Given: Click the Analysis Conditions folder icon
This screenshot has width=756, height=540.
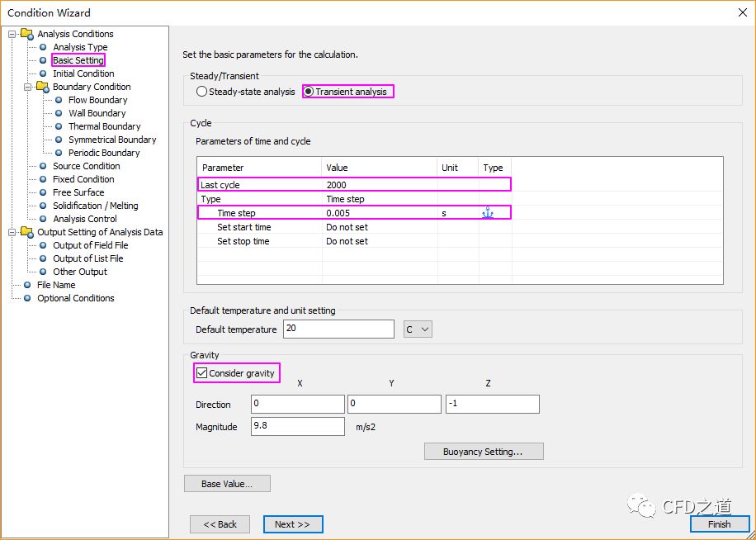Looking at the screenshot, I should tap(26, 34).
